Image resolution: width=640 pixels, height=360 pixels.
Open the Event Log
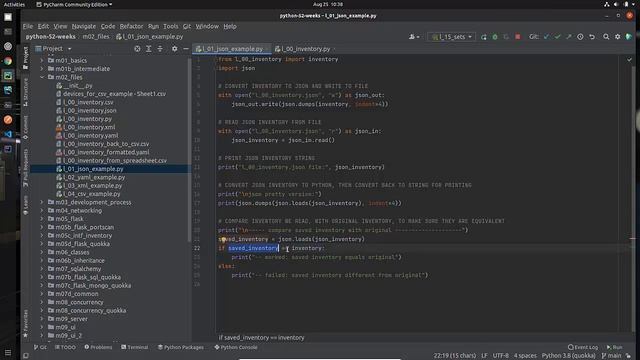pos(583,347)
